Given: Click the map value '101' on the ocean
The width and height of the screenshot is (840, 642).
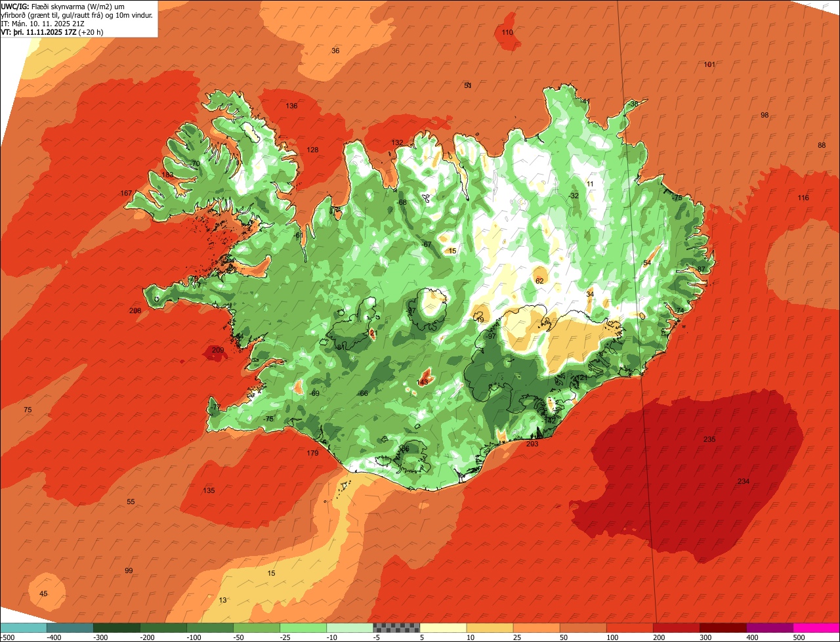Looking at the screenshot, I should pos(709,64).
